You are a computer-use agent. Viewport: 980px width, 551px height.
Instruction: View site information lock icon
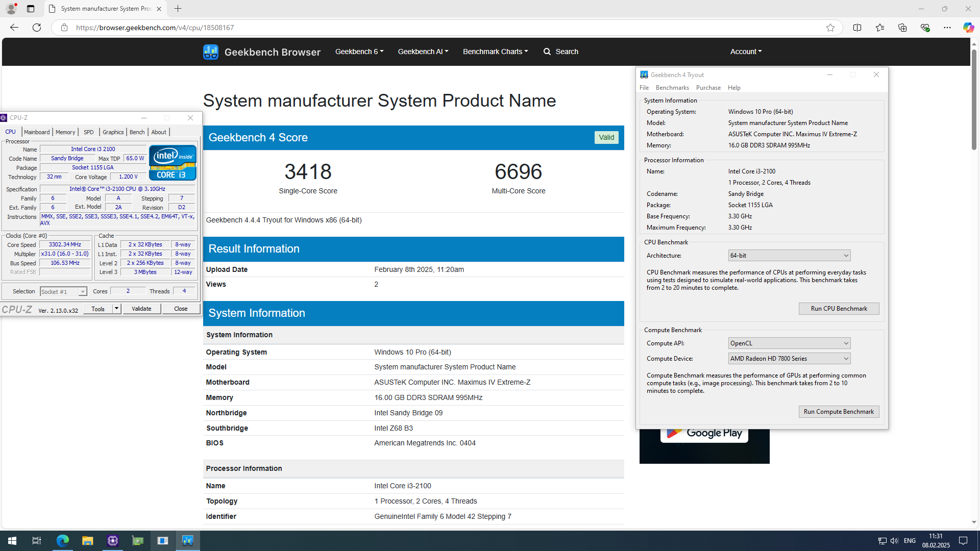[x=64, y=28]
